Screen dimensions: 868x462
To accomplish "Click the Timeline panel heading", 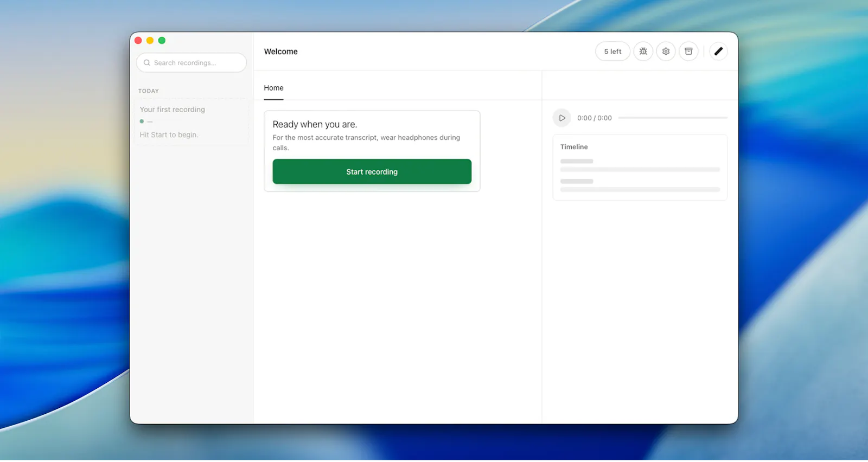I will coord(574,147).
